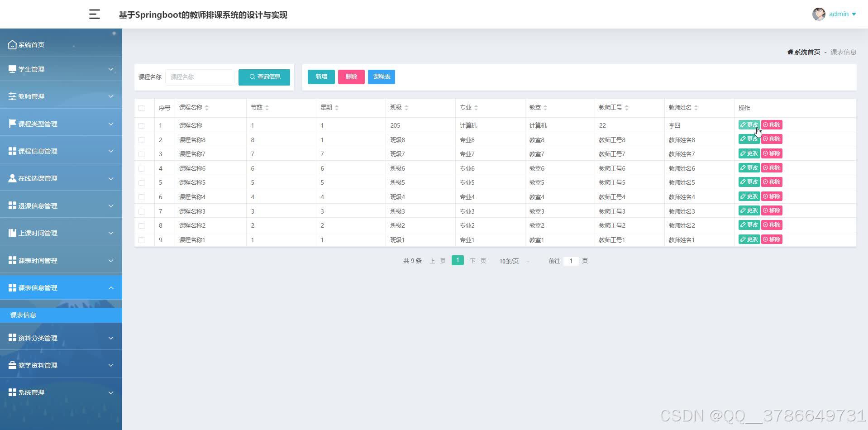The width and height of the screenshot is (868, 430).
Task: Sort the table by 教师工号 column arrows
Action: 627,107
